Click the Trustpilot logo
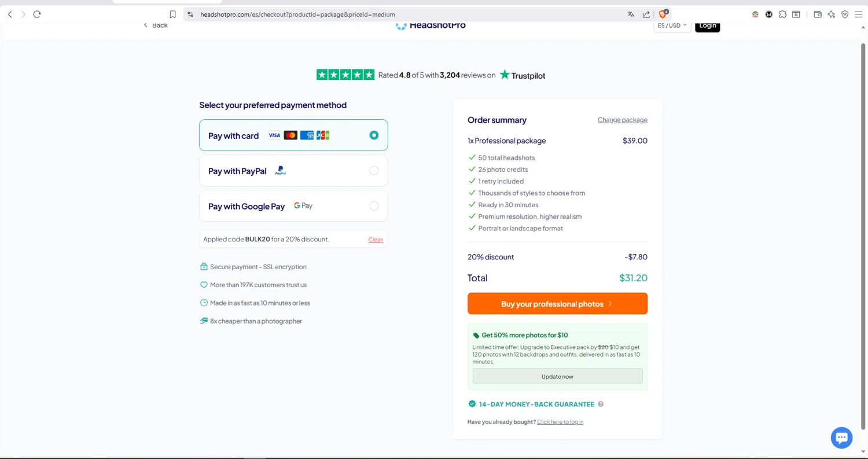 click(523, 75)
